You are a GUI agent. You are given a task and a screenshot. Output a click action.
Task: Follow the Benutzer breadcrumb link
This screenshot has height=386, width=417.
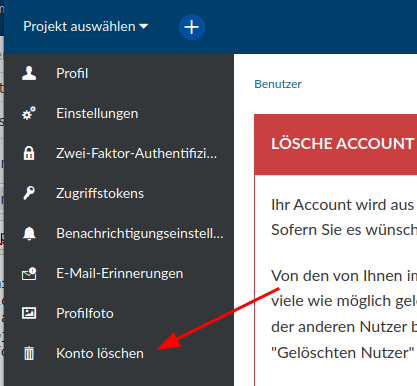278,84
